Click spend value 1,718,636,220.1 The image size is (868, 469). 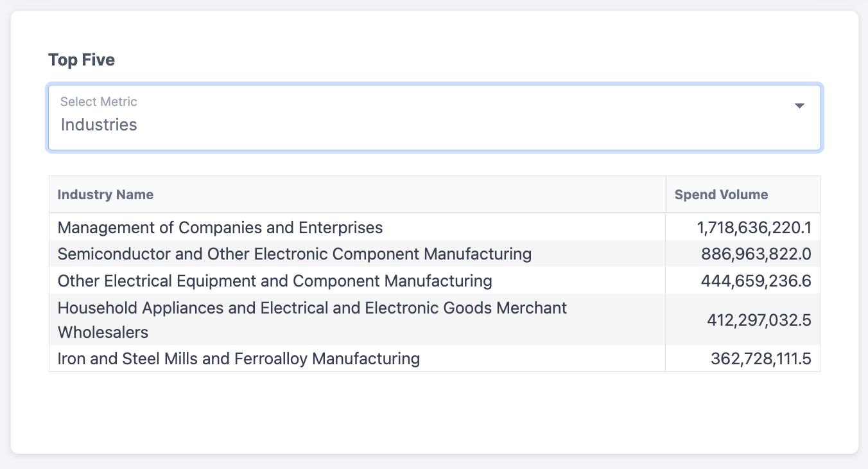(x=754, y=227)
